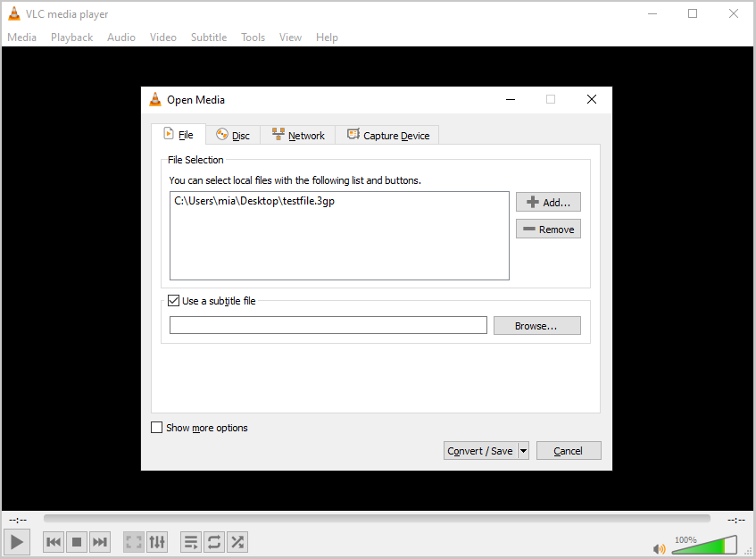
Task: Click the Add... button
Action: (548, 202)
